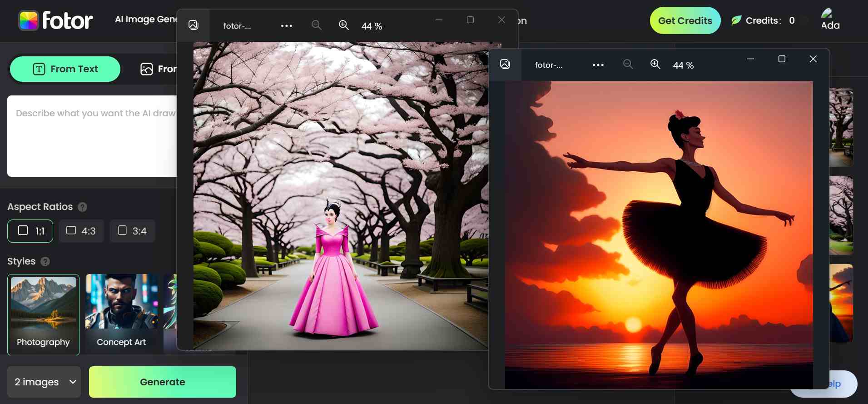Viewport: 868px width, 404px height.
Task: Click the Get Credits button
Action: pyautogui.click(x=684, y=20)
